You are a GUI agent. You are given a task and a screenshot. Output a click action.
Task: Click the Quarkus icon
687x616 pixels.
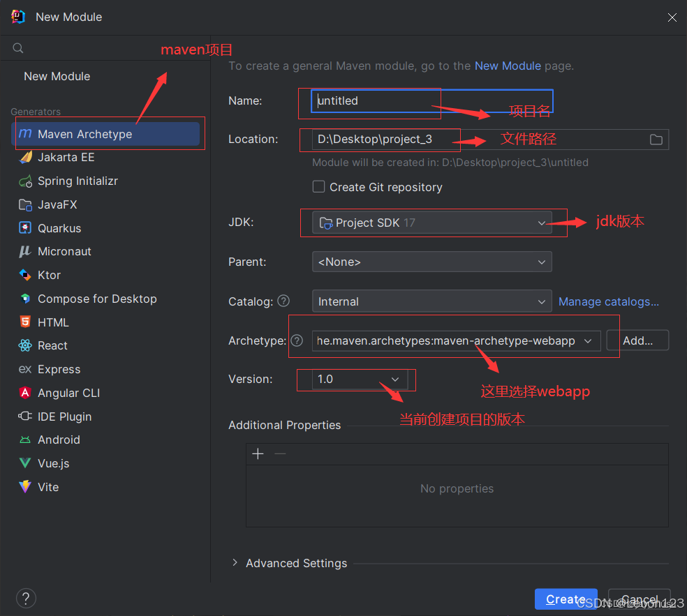25,228
